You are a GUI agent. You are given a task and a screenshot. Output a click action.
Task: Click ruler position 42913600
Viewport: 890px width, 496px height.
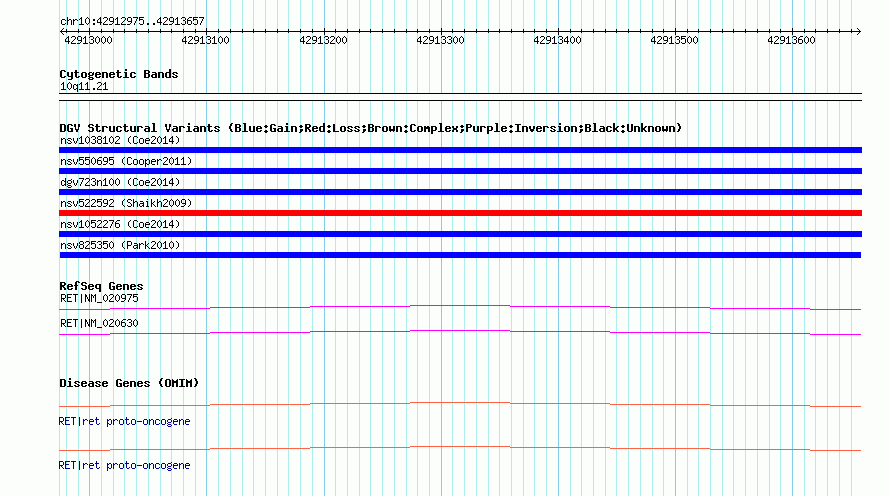[791, 40]
